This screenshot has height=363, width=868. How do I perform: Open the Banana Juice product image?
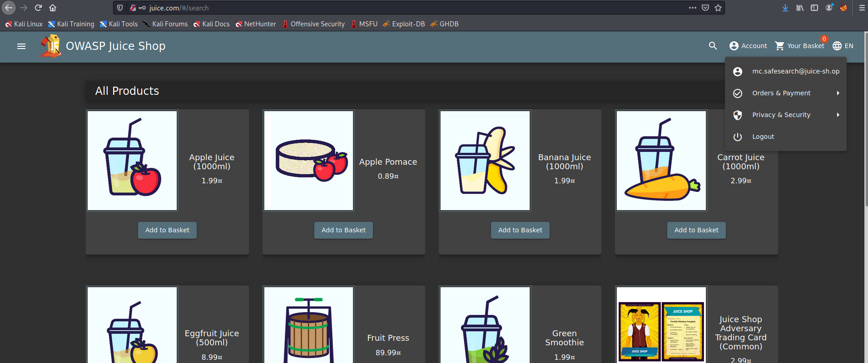(485, 161)
